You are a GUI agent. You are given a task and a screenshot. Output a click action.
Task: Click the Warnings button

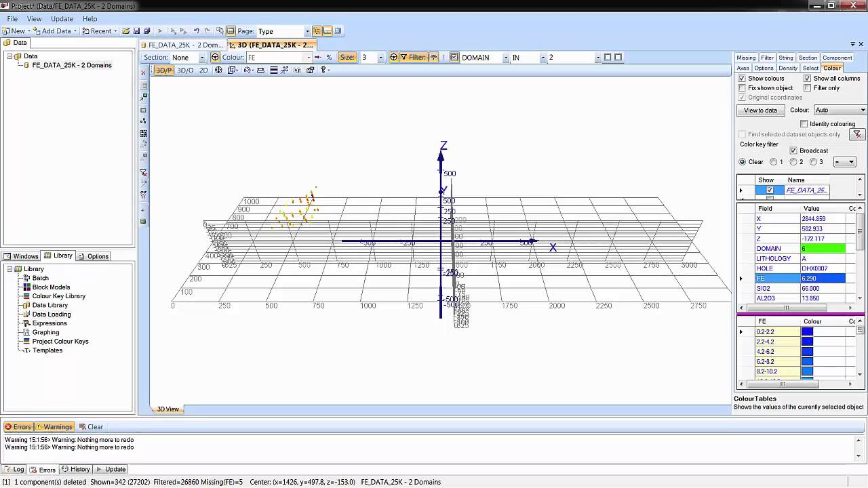click(54, 427)
